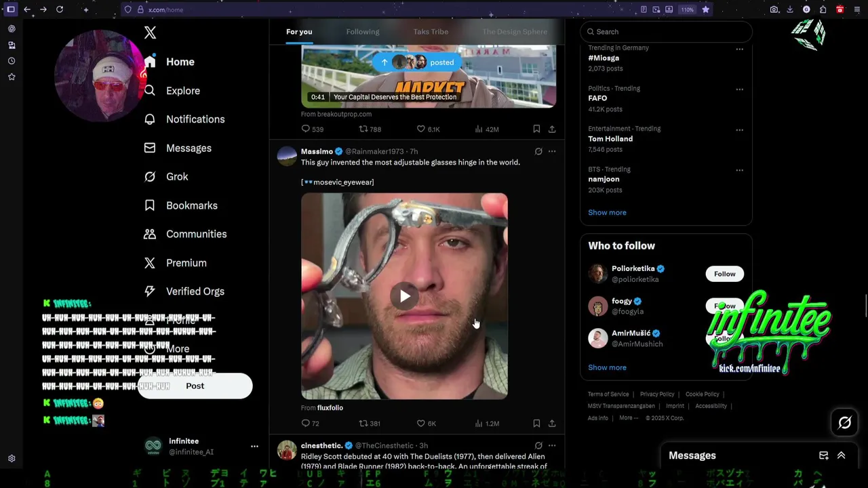Image resolution: width=868 pixels, height=488 pixels.
Task: Open more options for FAFO trend
Action: (739, 89)
